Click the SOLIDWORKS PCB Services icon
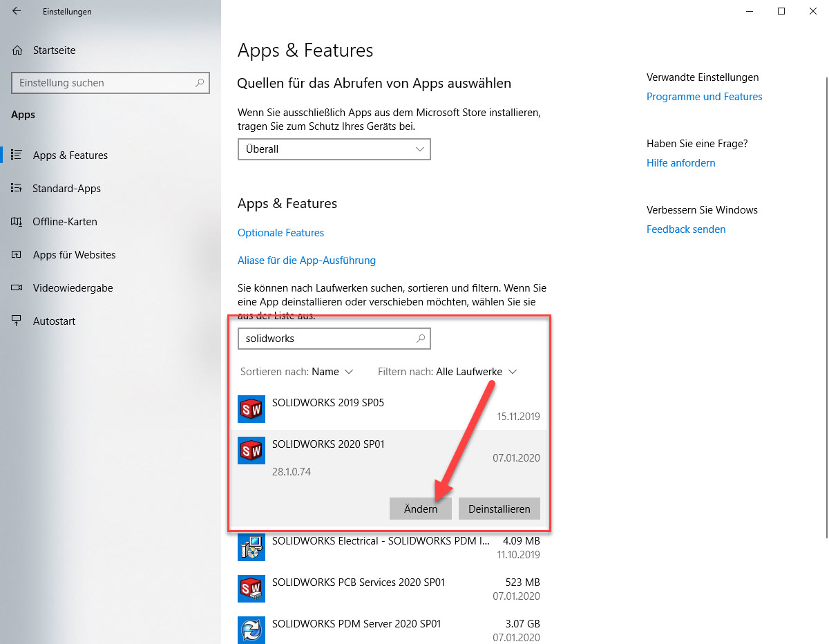This screenshot has height=644, width=829. (x=251, y=588)
